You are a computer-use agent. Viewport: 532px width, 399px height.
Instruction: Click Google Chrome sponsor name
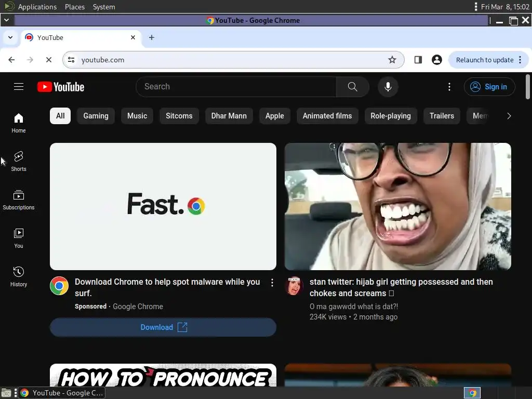[x=138, y=307]
